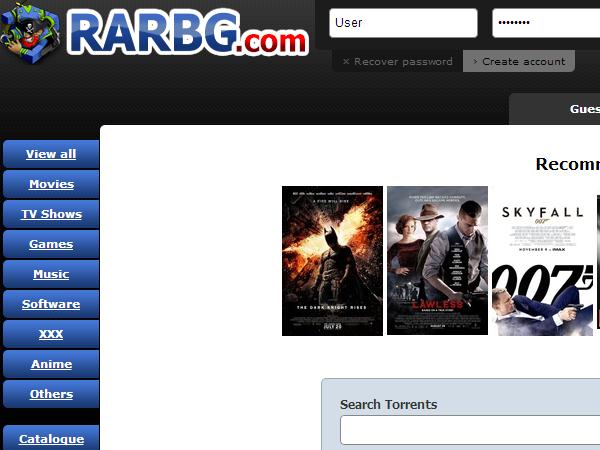Click the RARBG.com site title logo
The width and height of the screenshot is (600, 450).
pos(188,32)
